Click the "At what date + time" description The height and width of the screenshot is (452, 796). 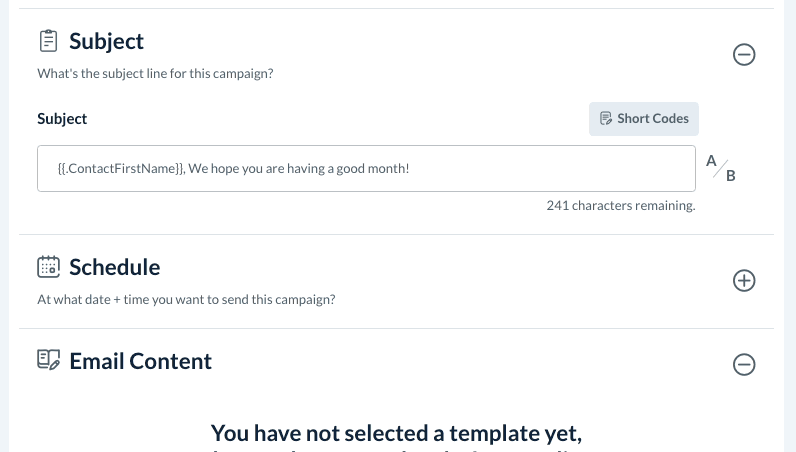(185, 299)
